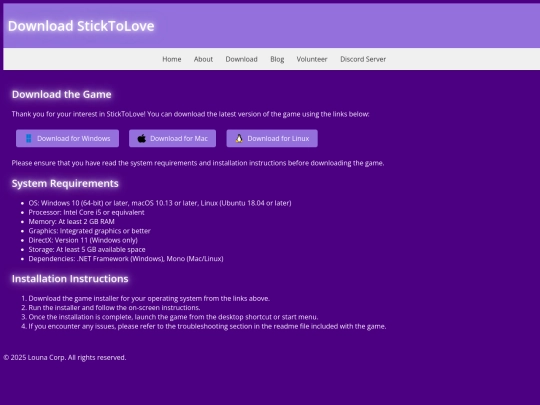
Task: Click step 4 If you encounter any issues
Action: (207, 326)
